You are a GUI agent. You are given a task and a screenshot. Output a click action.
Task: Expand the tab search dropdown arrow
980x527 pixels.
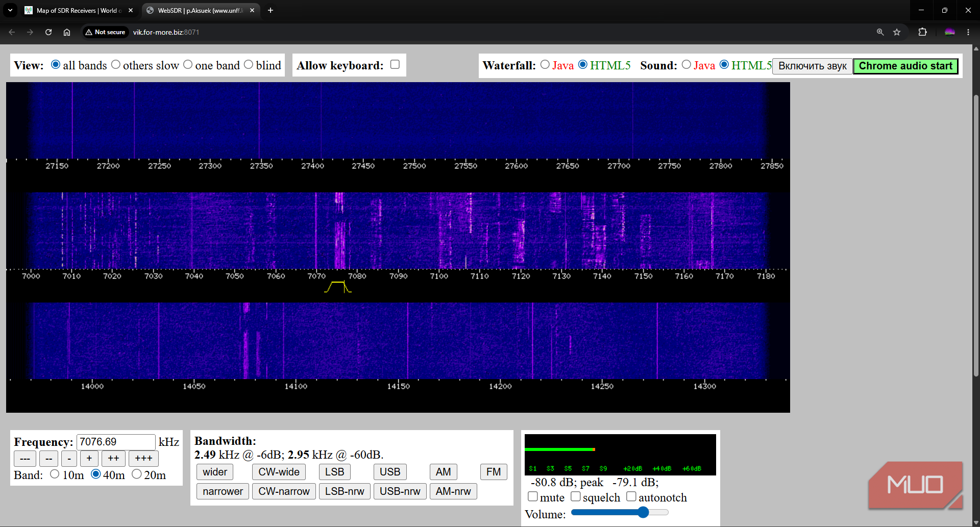(x=10, y=10)
